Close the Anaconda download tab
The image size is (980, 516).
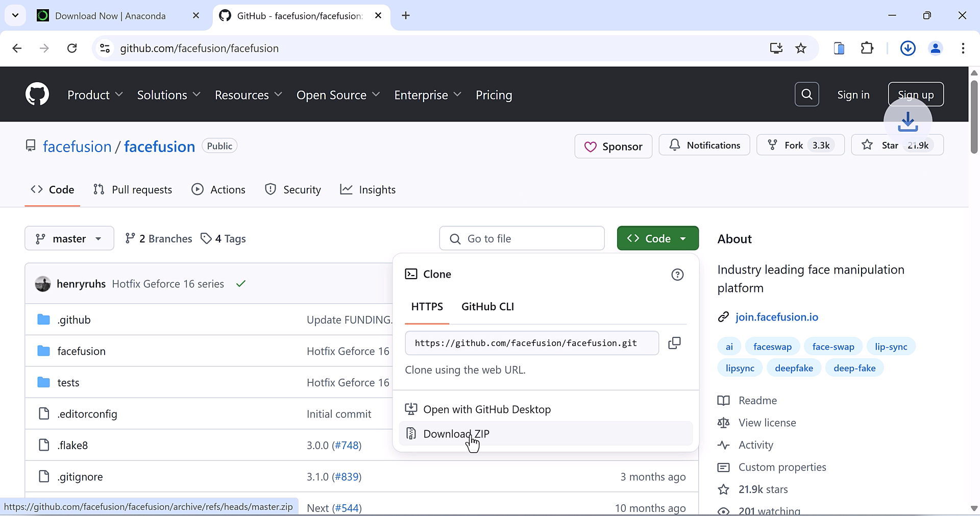[196, 16]
